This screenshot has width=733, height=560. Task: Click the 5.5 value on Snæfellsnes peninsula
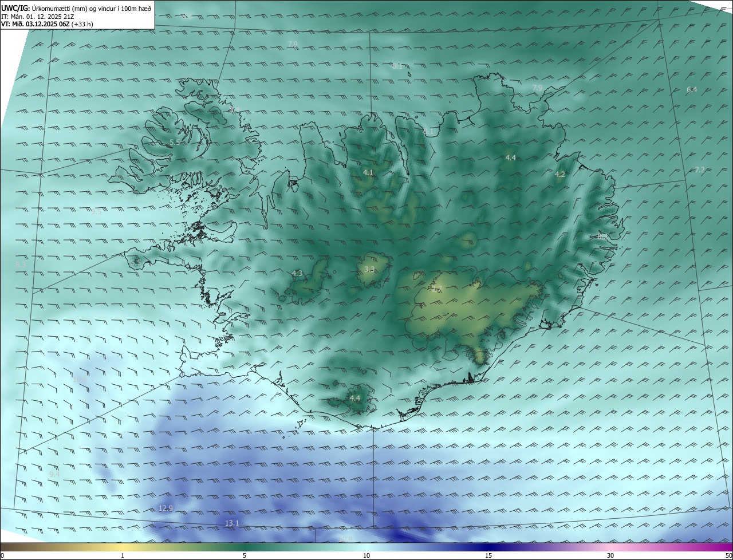click(136, 263)
